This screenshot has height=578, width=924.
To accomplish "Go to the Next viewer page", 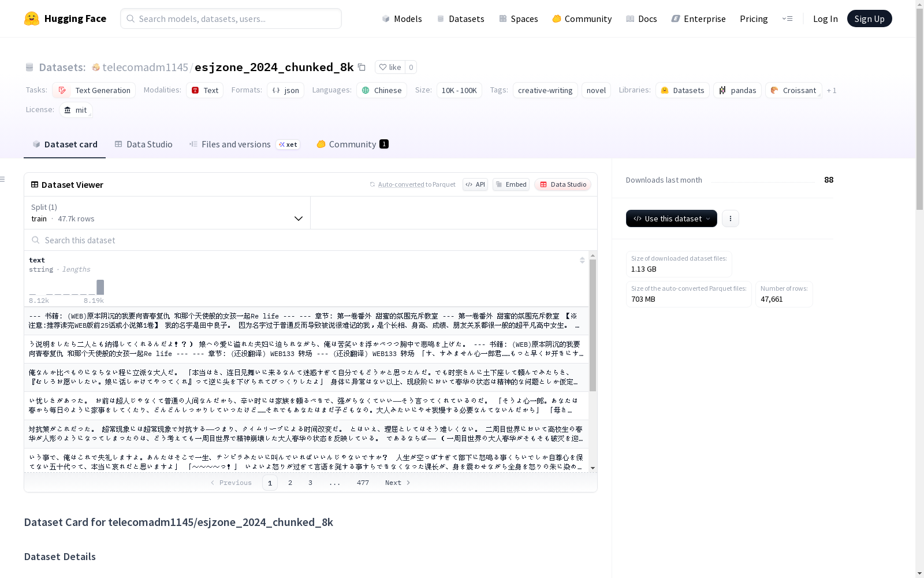I will [397, 483].
